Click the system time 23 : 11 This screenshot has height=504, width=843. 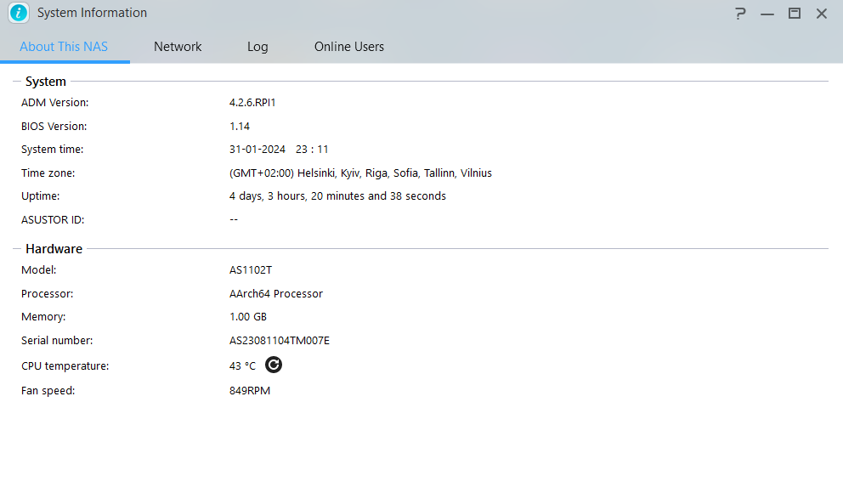pyautogui.click(x=312, y=150)
